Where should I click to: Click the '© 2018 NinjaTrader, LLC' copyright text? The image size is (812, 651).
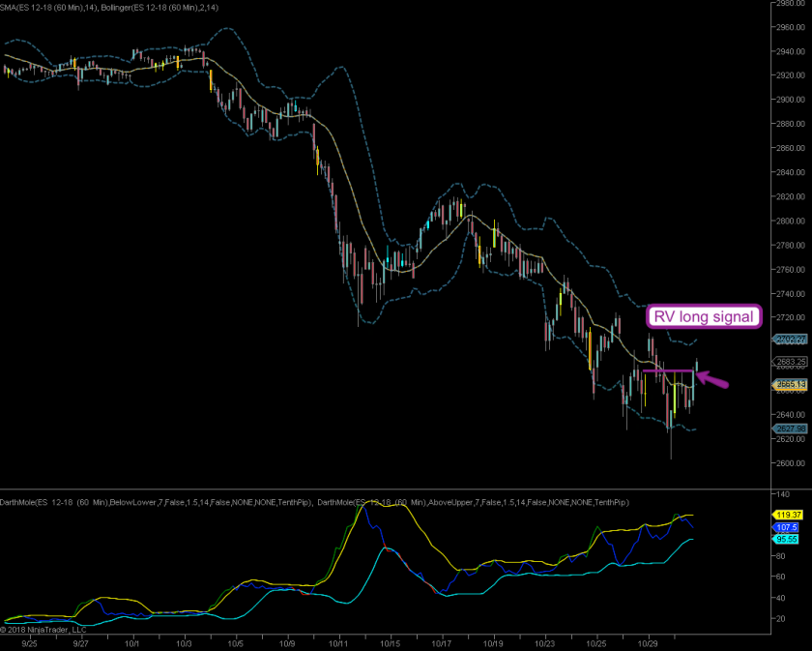45,629
